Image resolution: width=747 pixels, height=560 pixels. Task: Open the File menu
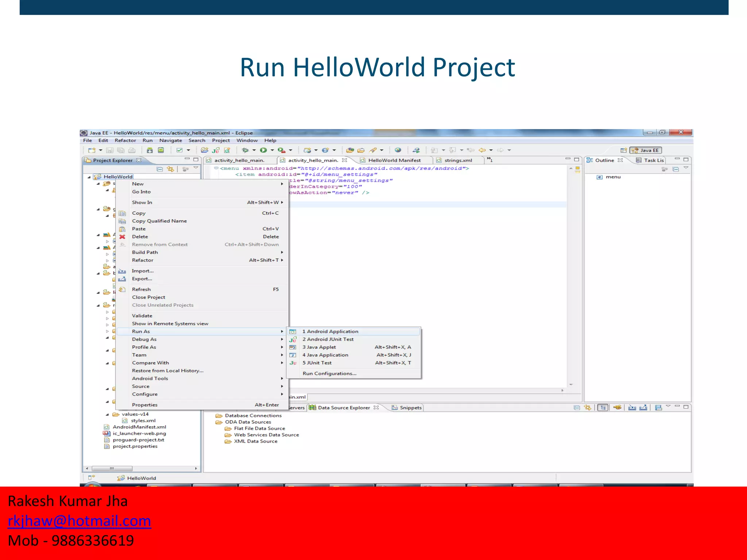pos(88,140)
